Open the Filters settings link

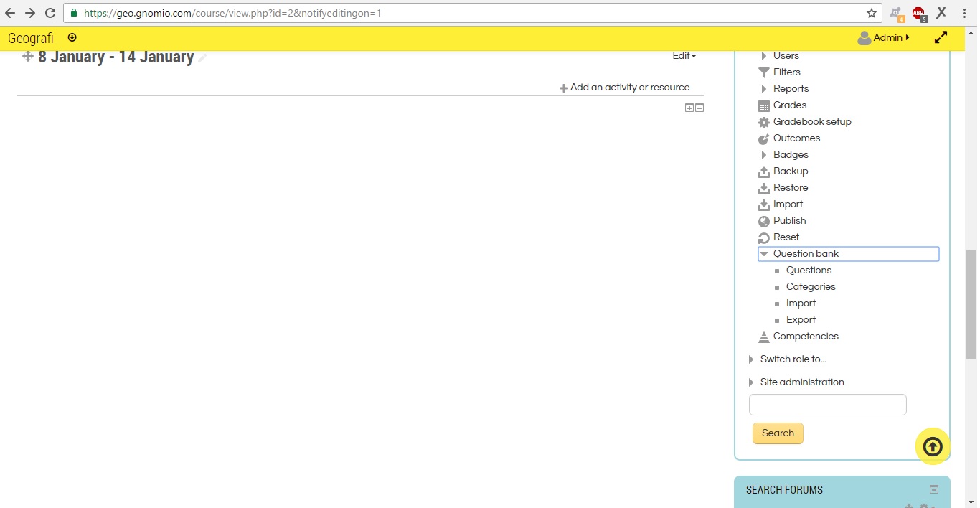[787, 72]
